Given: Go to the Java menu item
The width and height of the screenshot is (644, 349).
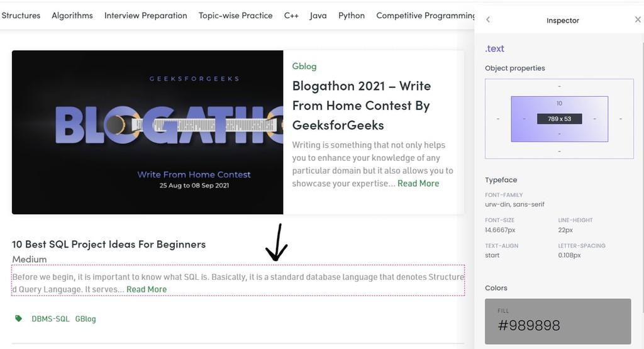Looking at the screenshot, I should (318, 16).
